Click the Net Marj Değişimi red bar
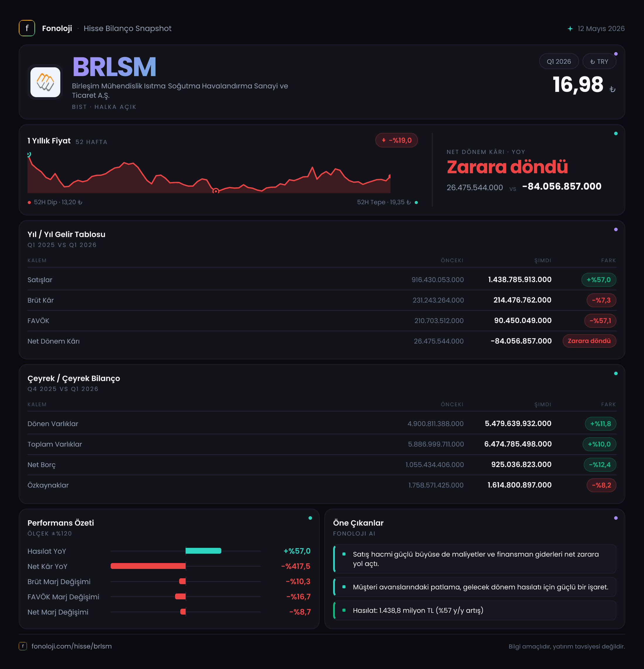Screen dimensions: 644x669 click(183, 611)
